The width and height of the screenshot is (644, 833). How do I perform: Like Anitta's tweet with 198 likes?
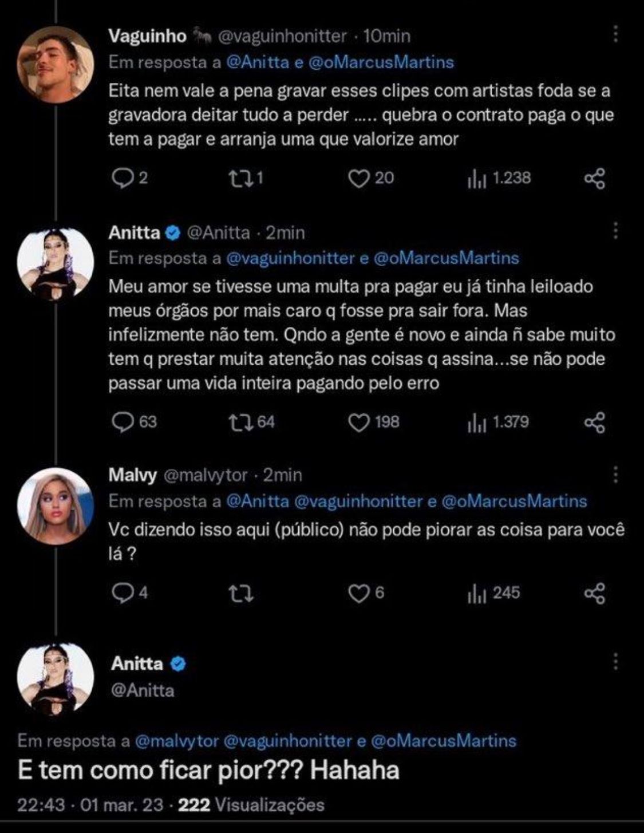359,423
